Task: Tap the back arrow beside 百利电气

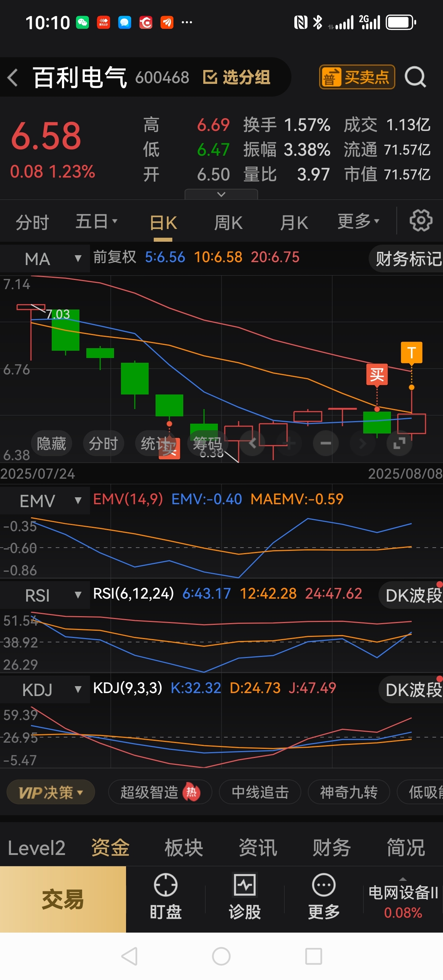Action: click(13, 78)
